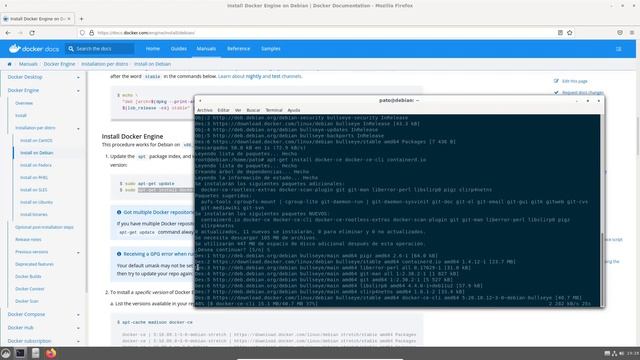Open Install on CentOS in sidebar

click(36, 140)
